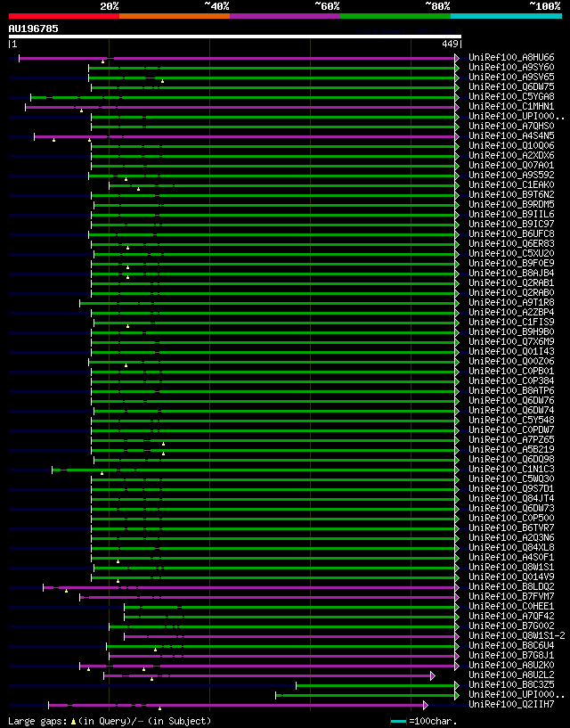Open the UniRef100_B6UFC8 hit

click(x=511, y=234)
